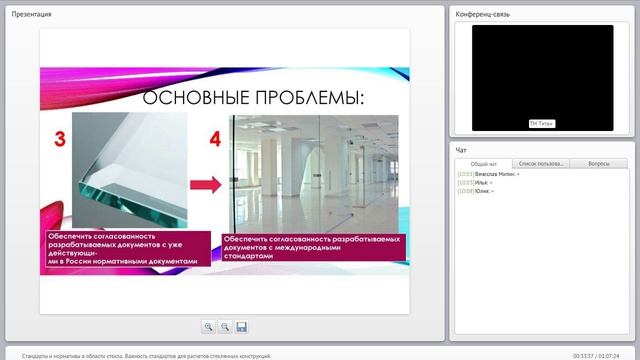The height and width of the screenshot is (360, 640).
Task: Click the Конференц-связь panel title
Action: tap(482, 14)
